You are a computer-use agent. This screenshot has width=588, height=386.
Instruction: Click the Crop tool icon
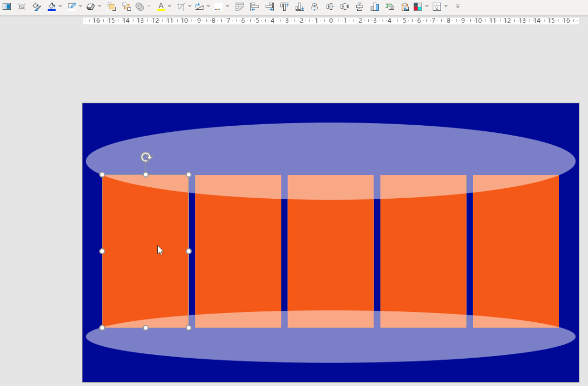[181, 7]
